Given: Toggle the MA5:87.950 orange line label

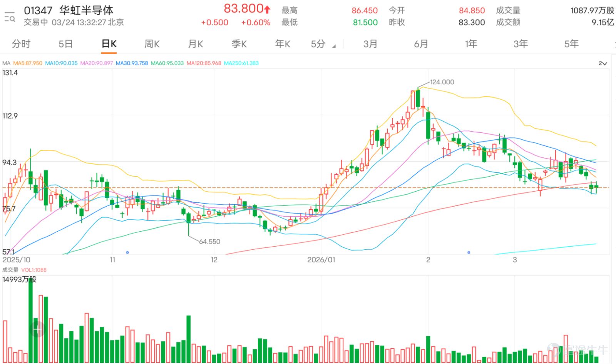Looking at the screenshot, I should click(28, 63).
